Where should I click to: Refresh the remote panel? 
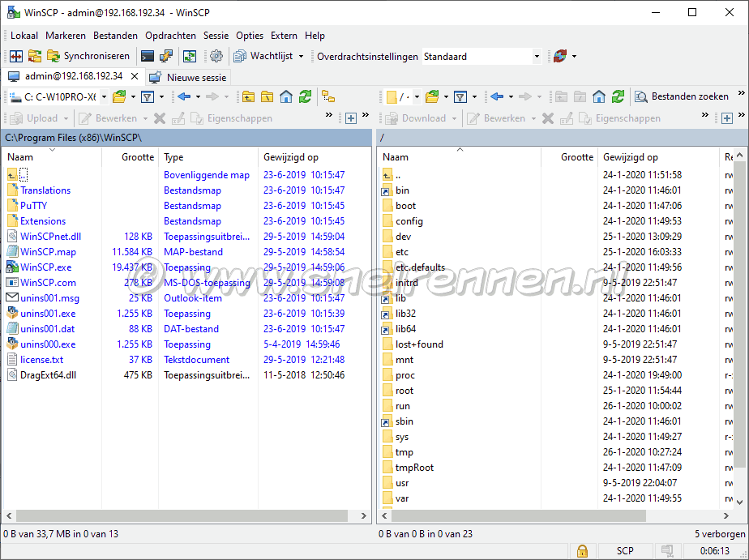618,97
